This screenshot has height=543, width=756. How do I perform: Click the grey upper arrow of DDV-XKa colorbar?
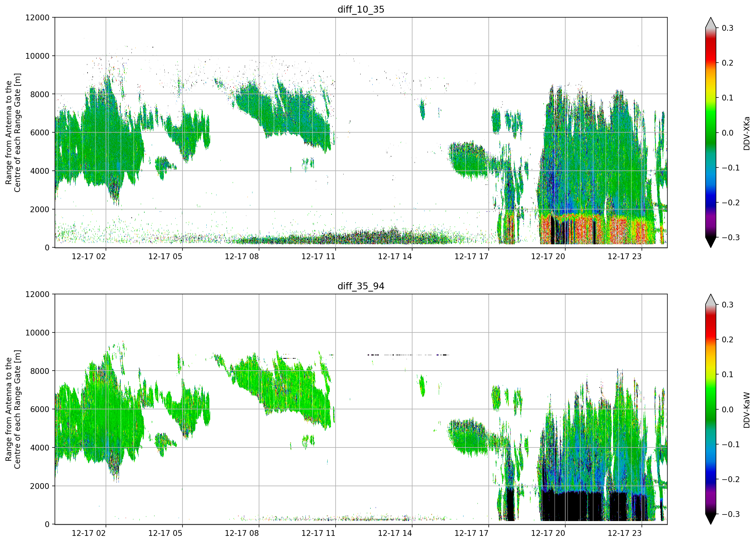click(x=711, y=23)
